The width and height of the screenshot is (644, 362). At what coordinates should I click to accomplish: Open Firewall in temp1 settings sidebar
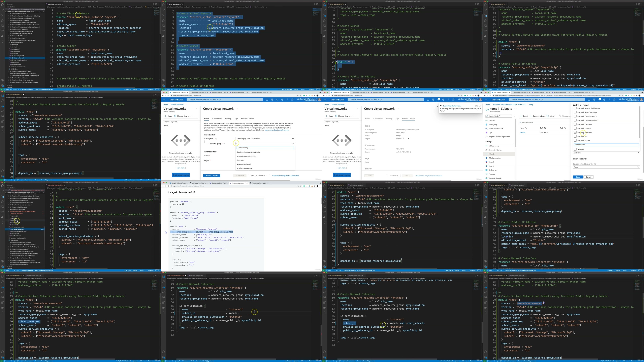coord(491,162)
